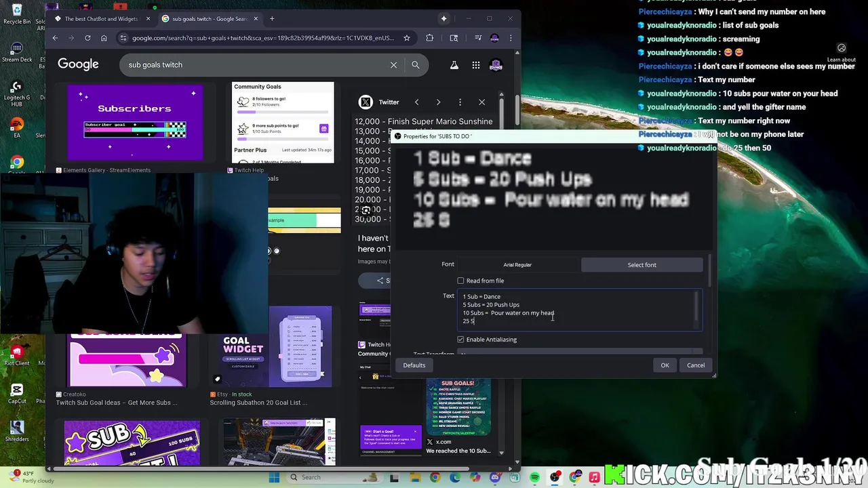Open Apple Music from the taskbar
This screenshot has width=868, height=488.
point(595,477)
